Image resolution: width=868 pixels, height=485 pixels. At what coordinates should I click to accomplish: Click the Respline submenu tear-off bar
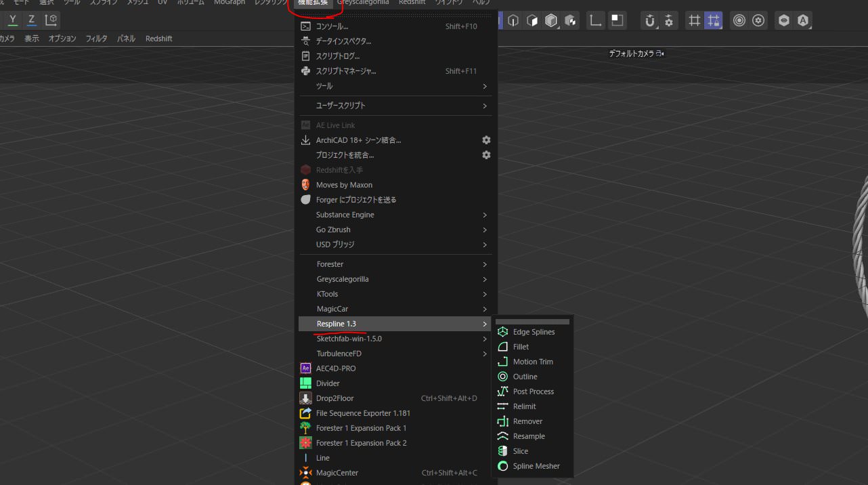coord(532,322)
